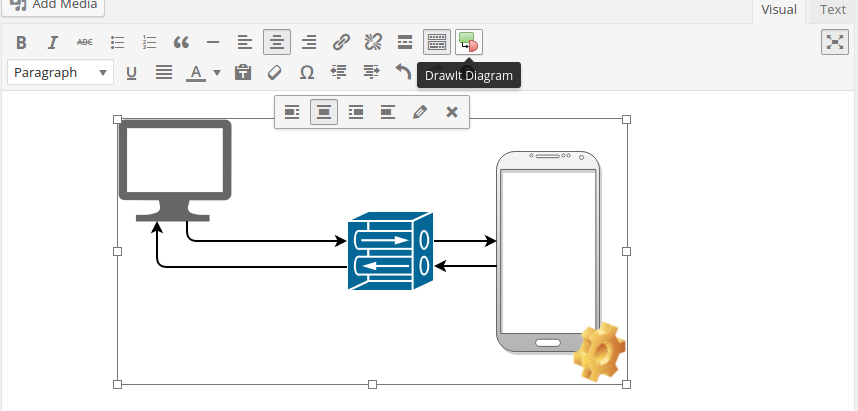Apply the current text color (A button)

[196, 72]
